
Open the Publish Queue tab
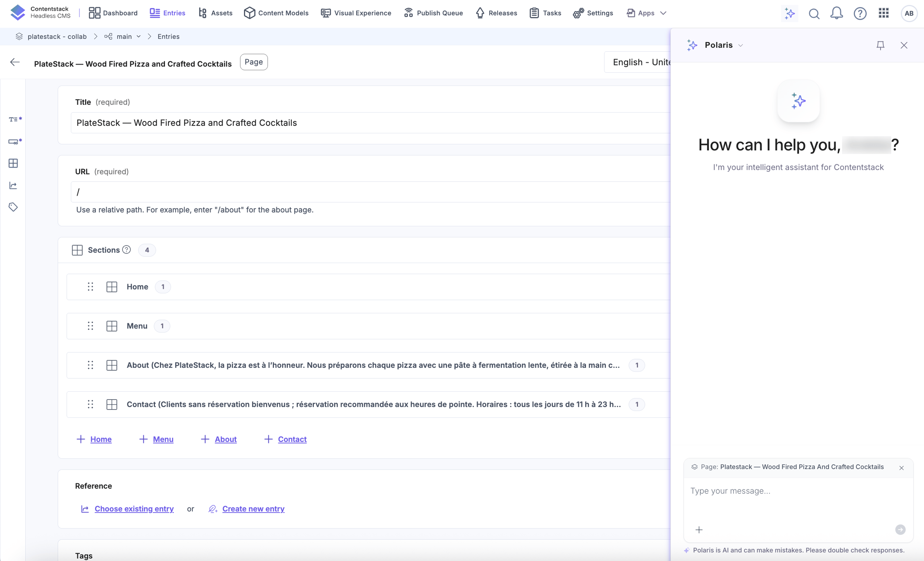point(434,13)
